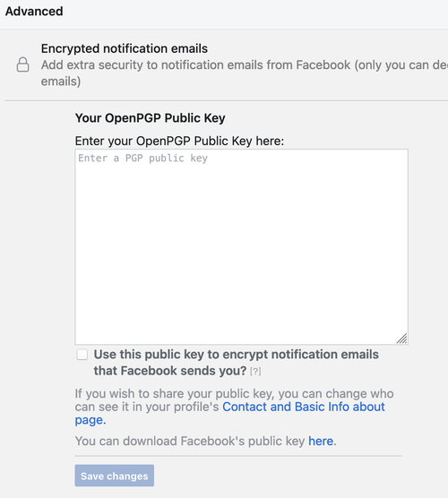Enable the encrypt notification emails checkbox
448x498 pixels.
tap(82, 355)
